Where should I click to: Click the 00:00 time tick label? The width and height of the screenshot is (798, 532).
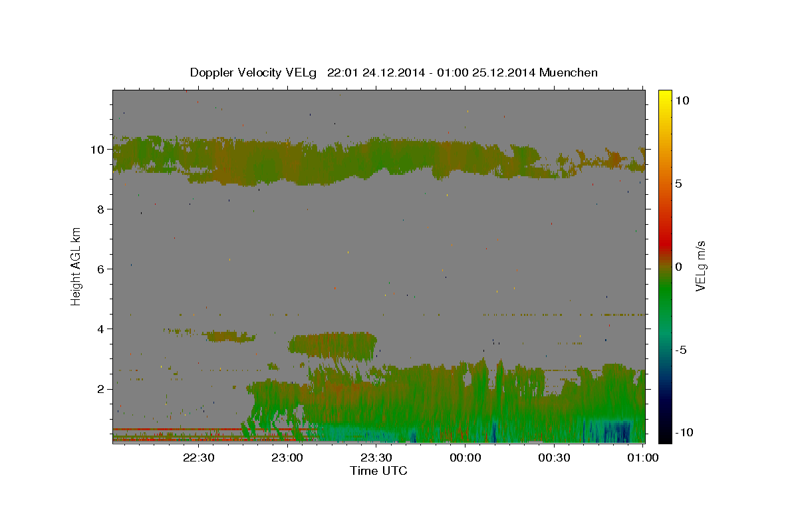click(x=465, y=458)
